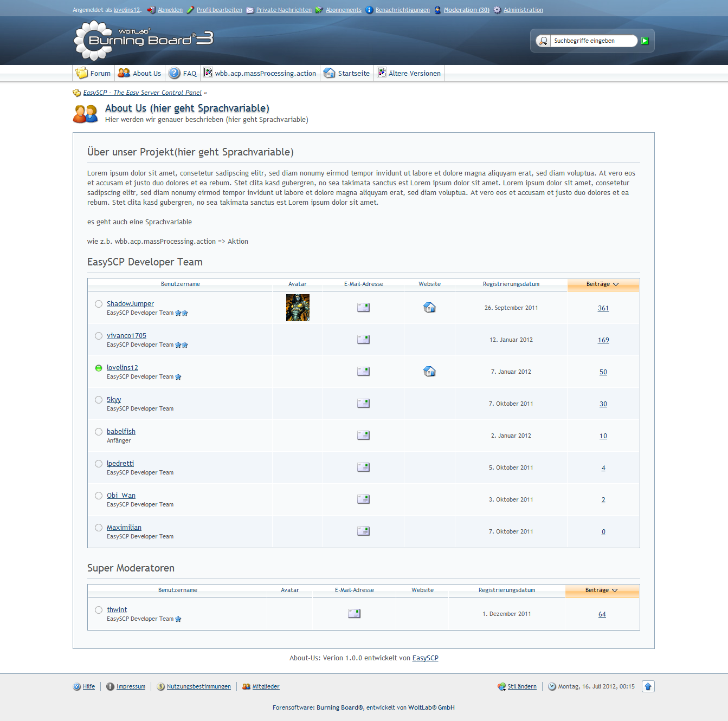The image size is (728, 721).
Task: Select the radio button next to thwint
Action: coord(99,610)
